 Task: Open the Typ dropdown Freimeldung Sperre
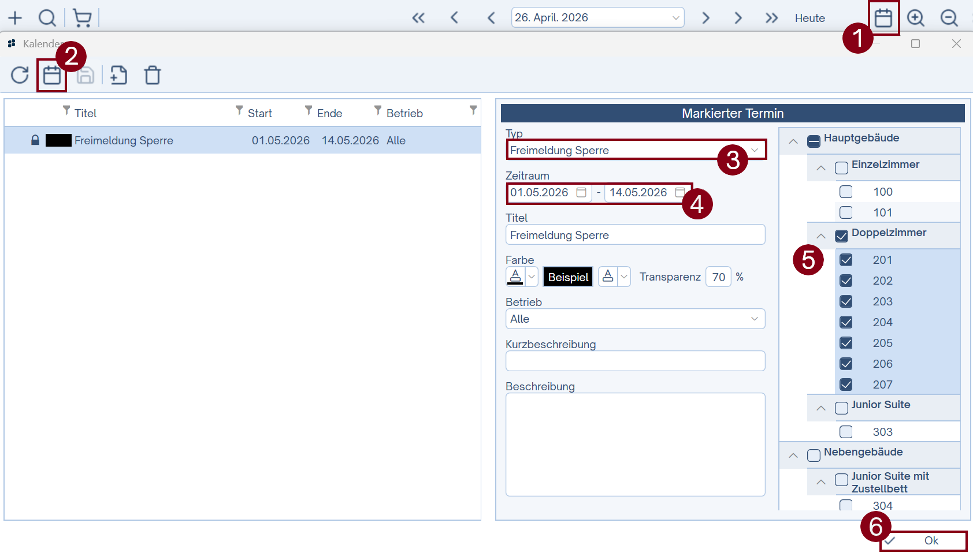pyautogui.click(x=636, y=150)
